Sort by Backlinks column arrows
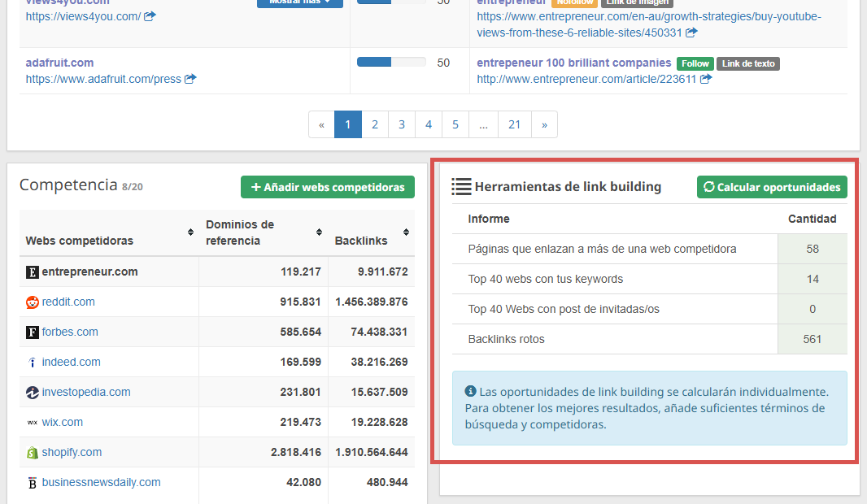This screenshot has width=867, height=504. tap(406, 232)
